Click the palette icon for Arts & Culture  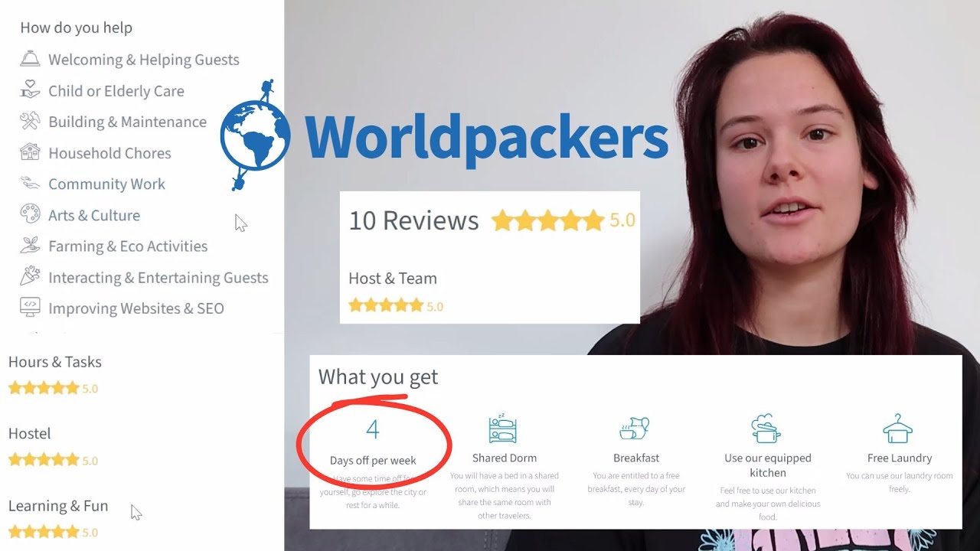click(30, 214)
